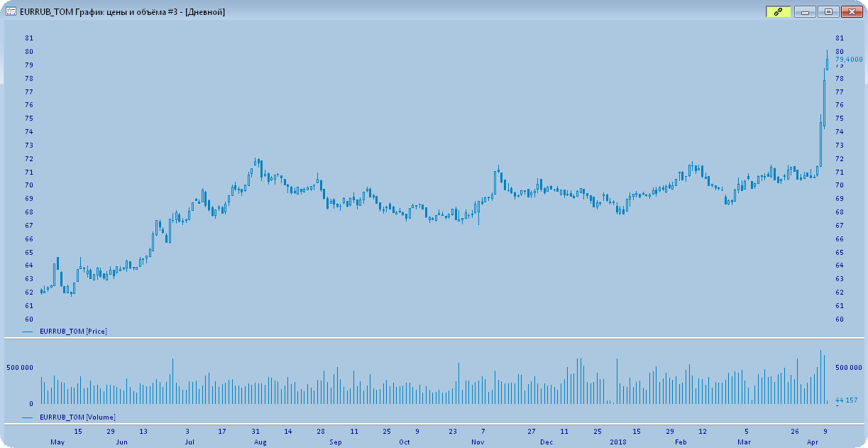Click the current price label 79,4000

point(849,60)
